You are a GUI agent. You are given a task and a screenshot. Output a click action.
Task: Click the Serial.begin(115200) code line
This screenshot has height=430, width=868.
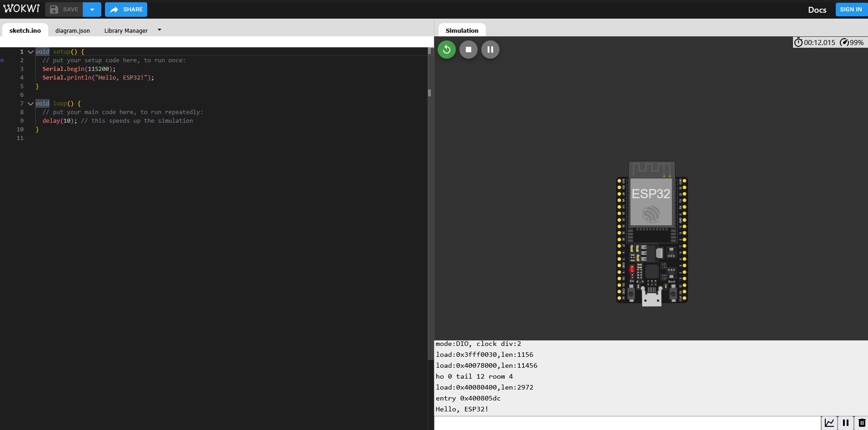tap(79, 69)
